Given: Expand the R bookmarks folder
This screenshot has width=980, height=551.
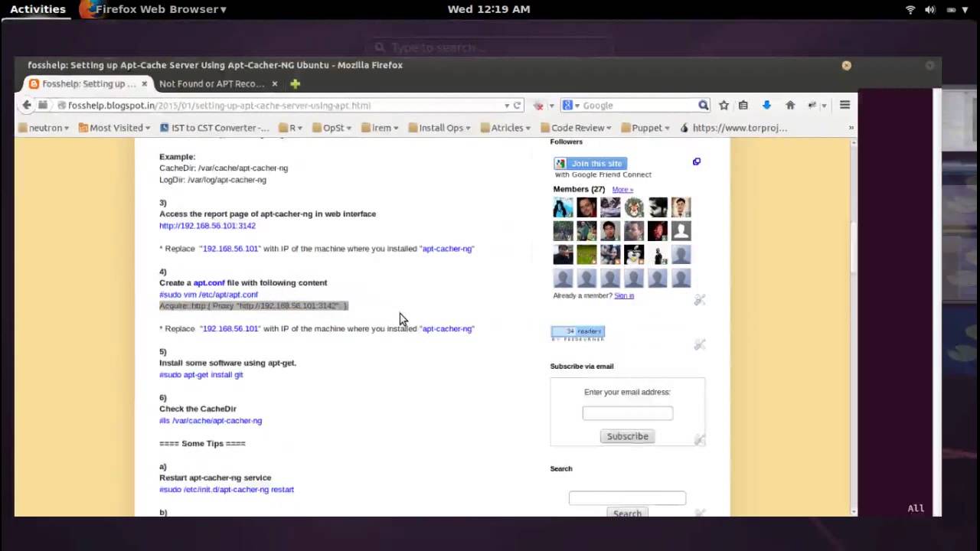Looking at the screenshot, I should coord(291,128).
